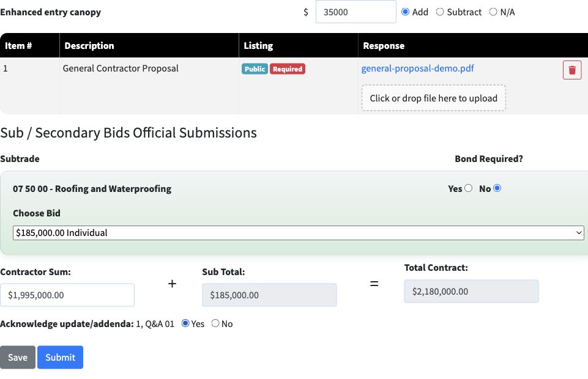The height and width of the screenshot is (379, 588).
Task: Click the 07 50 00 Roofing and Waterproofing subtrade
Action: [x=92, y=188]
